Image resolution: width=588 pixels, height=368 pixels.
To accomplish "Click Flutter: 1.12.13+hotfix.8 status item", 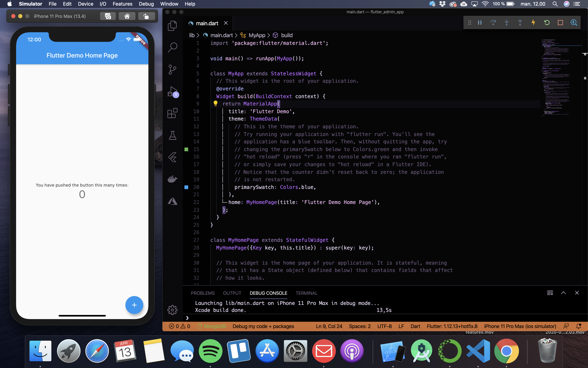I will [452, 326].
